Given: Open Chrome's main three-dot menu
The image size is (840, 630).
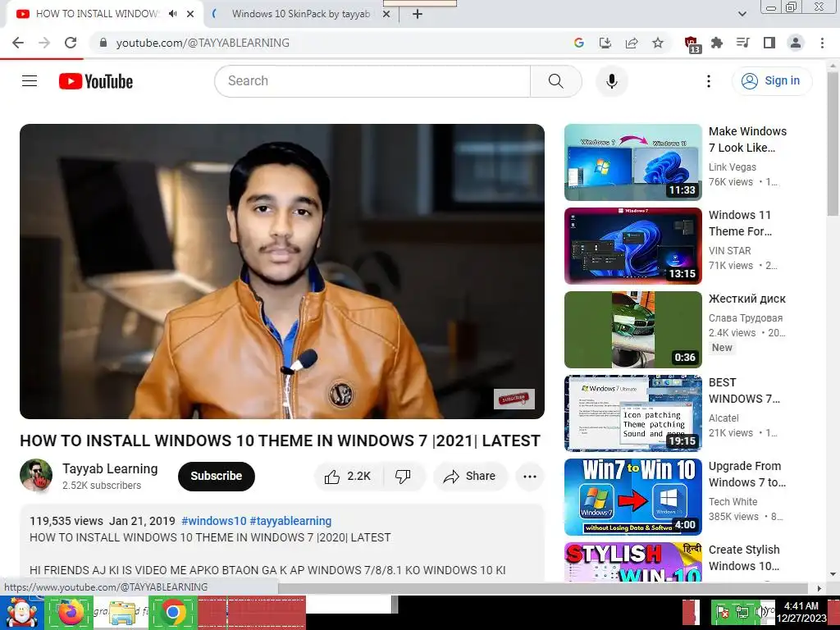Looking at the screenshot, I should (822, 43).
